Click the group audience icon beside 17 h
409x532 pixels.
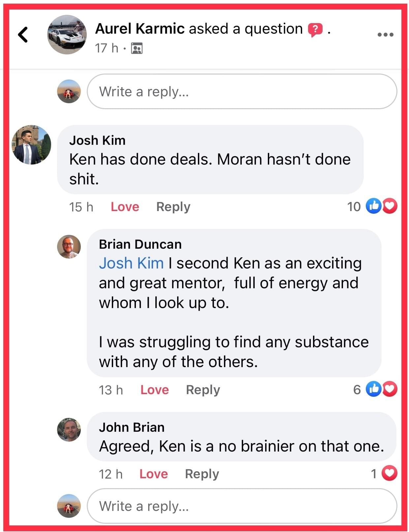[x=137, y=48]
